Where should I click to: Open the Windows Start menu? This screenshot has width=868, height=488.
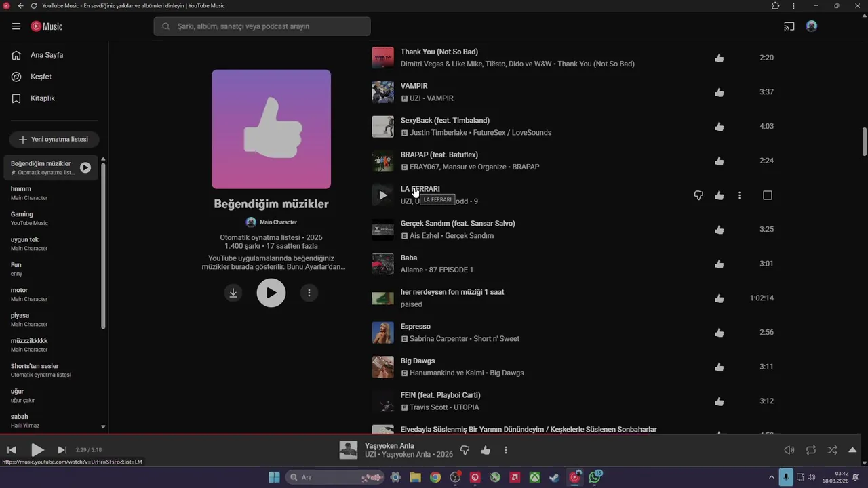pyautogui.click(x=274, y=477)
